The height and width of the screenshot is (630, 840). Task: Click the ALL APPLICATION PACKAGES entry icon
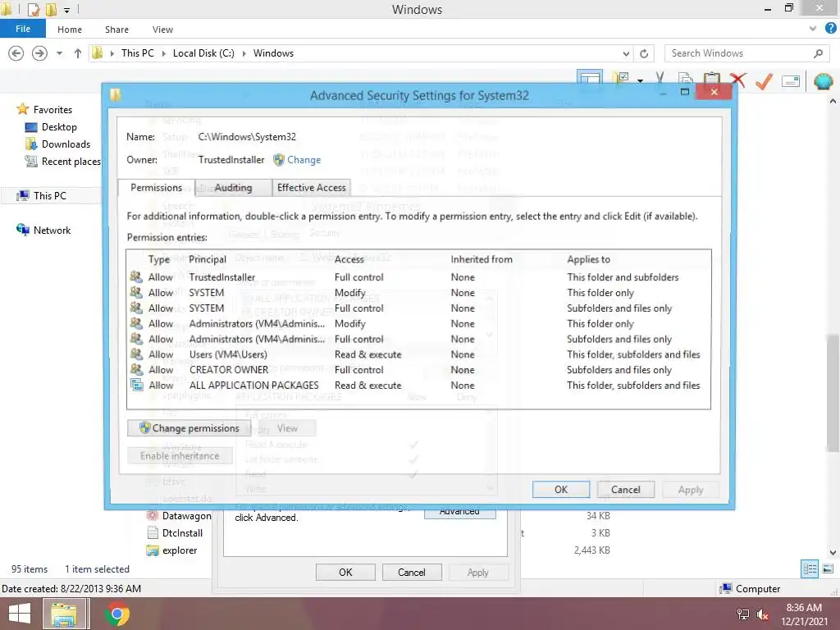click(x=137, y=385)
